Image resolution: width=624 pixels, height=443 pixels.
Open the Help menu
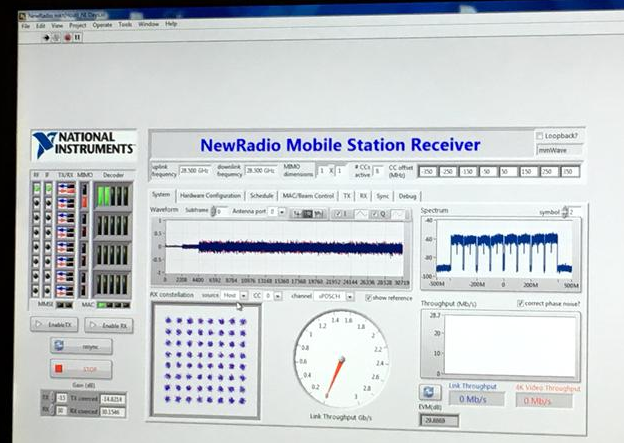pyautogui.click(x=171, y=24)
